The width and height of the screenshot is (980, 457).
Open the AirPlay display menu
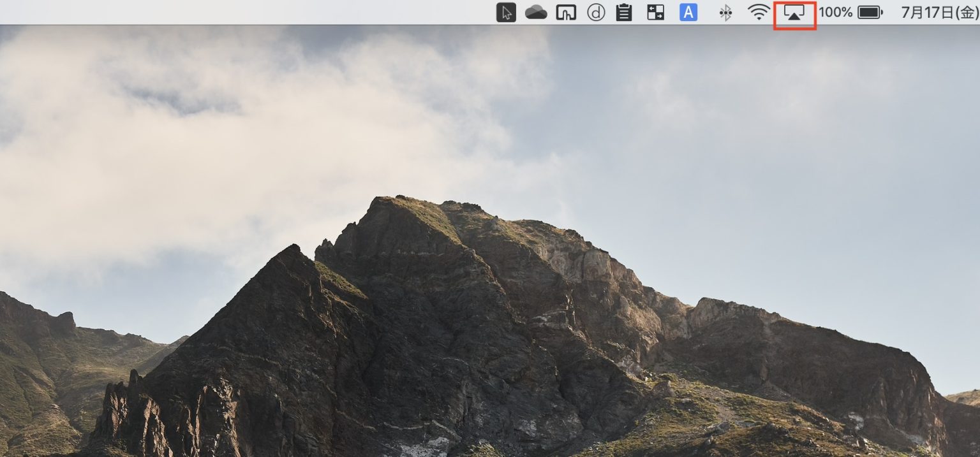tap(794, 12)
